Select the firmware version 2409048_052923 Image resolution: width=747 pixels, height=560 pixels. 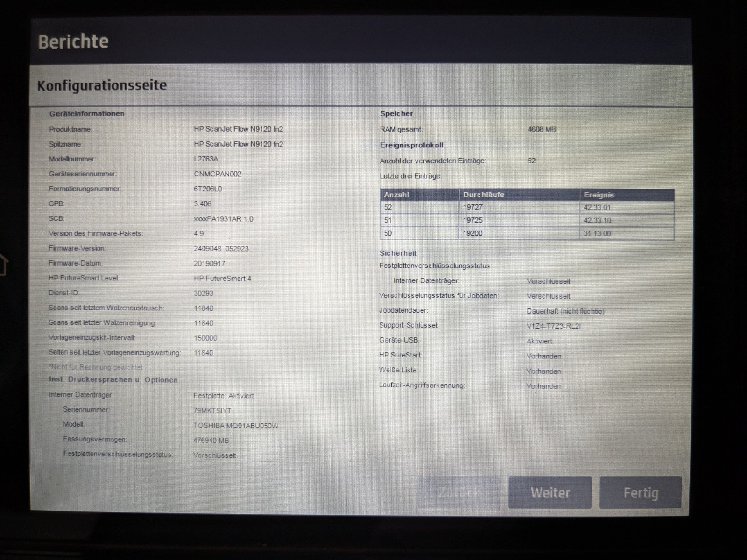(x=221, y=249)
